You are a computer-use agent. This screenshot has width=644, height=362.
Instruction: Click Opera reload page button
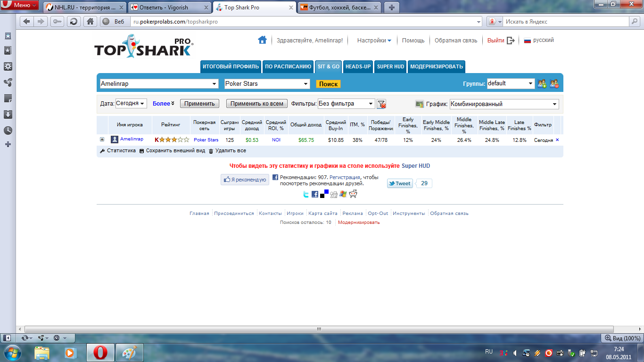coord(74,21)
